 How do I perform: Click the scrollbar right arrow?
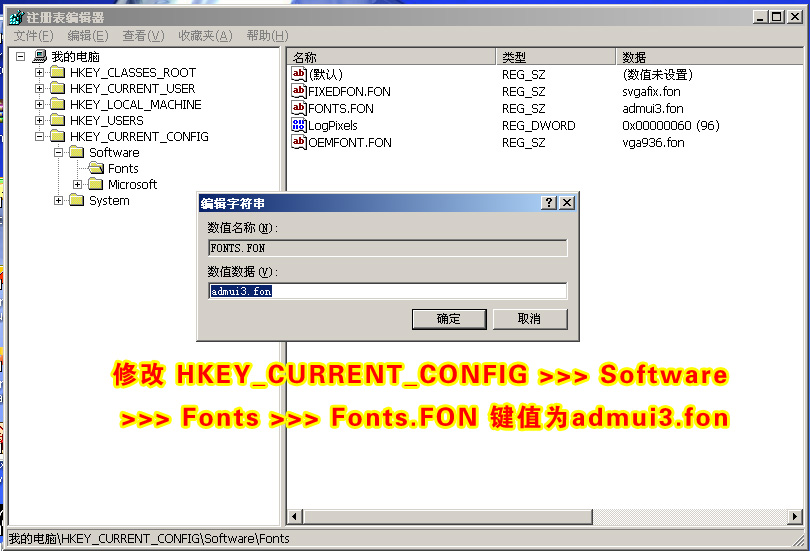[795, 516]
